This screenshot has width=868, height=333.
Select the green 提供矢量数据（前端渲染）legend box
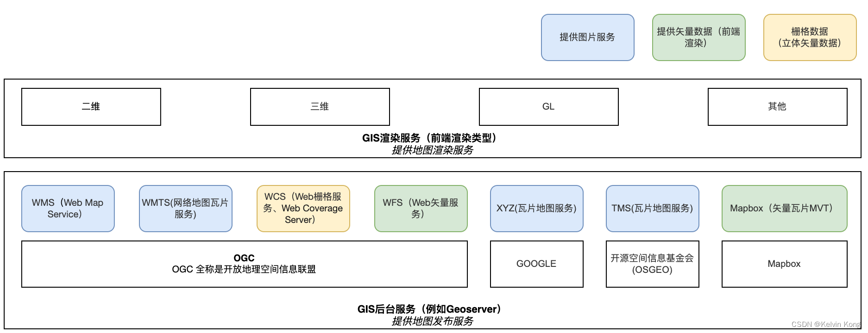pos(698,37)
